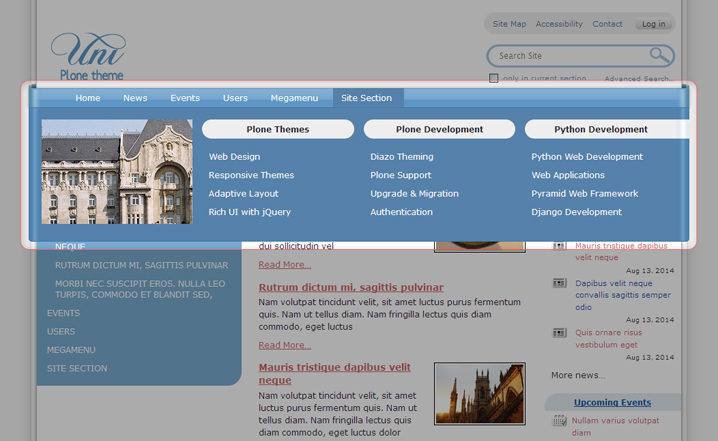The width and height of the screenshot is (718, 441).
Task: Open Mauris tristique dapibus velit neque article heading
Action: 334,374
